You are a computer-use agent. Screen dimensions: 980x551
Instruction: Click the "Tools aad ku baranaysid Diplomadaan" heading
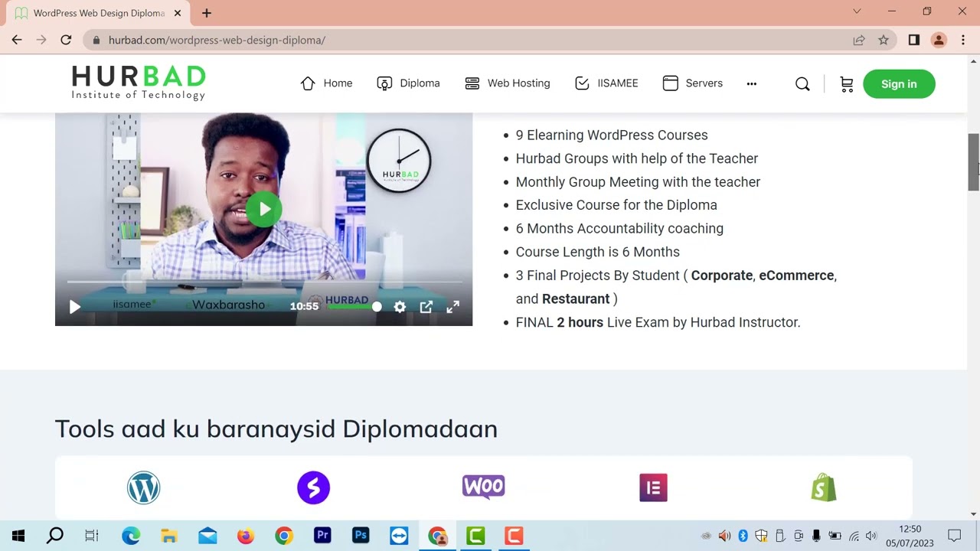276,429
